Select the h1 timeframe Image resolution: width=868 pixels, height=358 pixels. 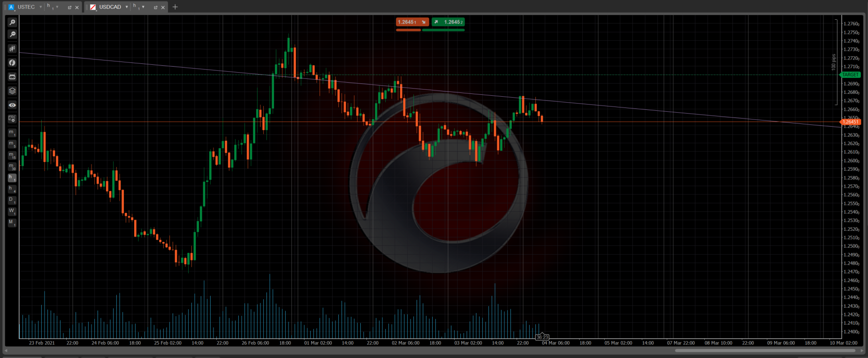click(x=12, y=178)
